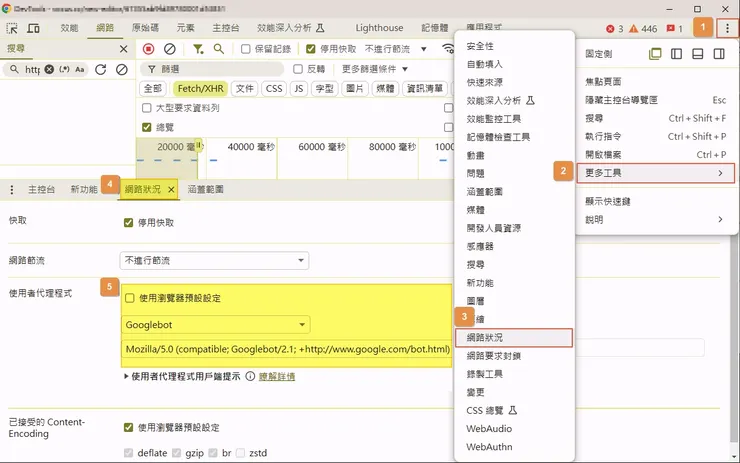This screenshot has width=740, height=463.
Task: Switch to the 效能 tab
Action: click(x=69, y=28)
